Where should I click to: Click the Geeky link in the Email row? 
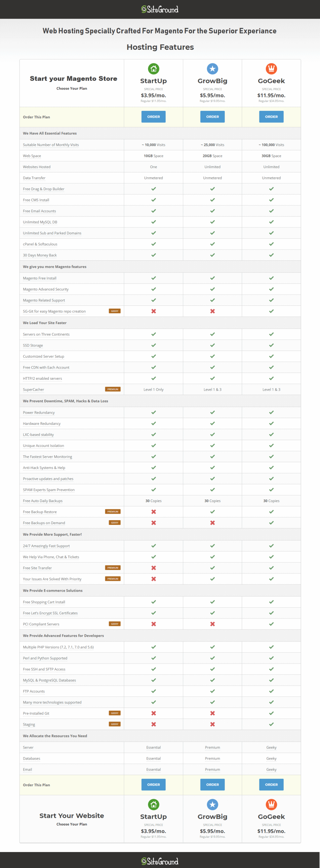click(x=271, y=770)
